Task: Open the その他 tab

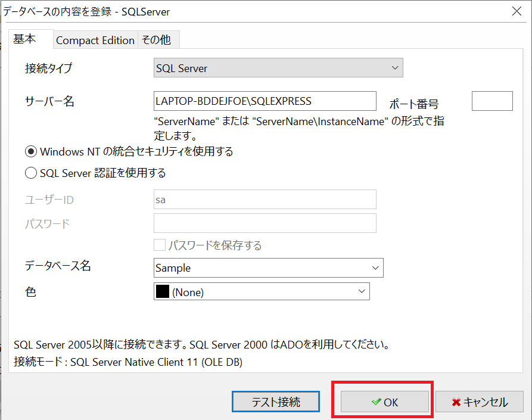Action: [158, 40]
